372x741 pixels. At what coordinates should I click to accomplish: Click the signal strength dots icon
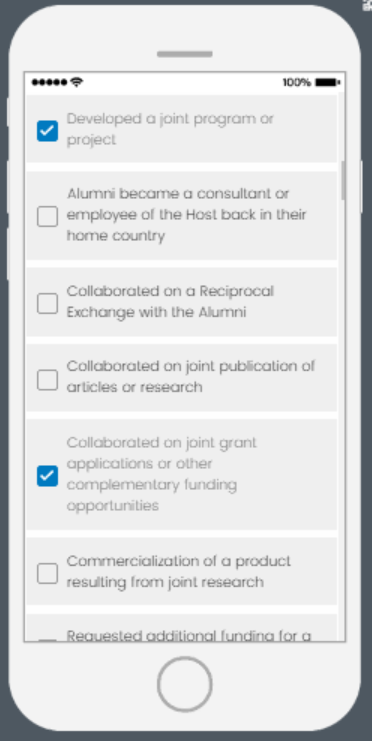click(50, 83)
